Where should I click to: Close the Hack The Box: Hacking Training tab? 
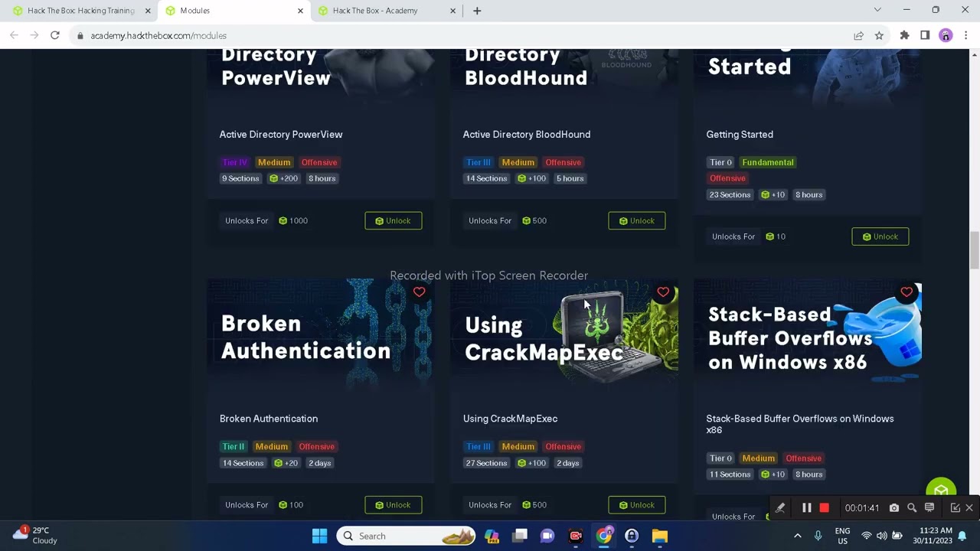(x=148, y=11)
